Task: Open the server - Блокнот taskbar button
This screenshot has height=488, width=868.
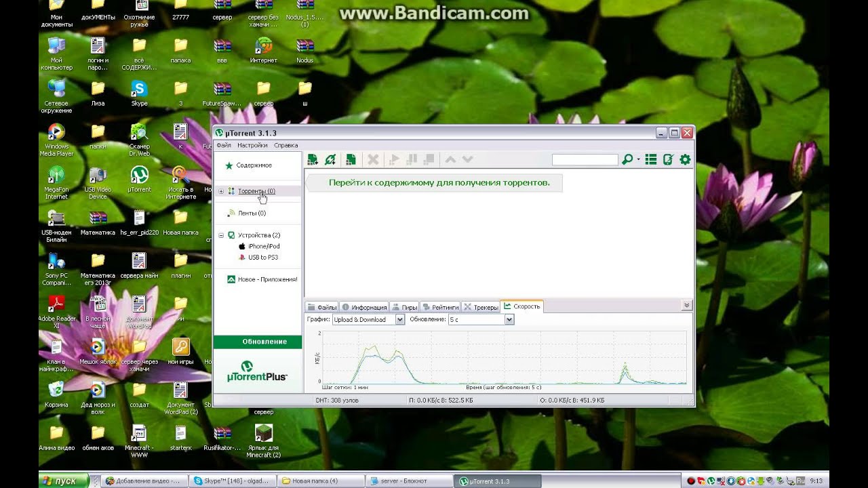Action: point(408,481)
